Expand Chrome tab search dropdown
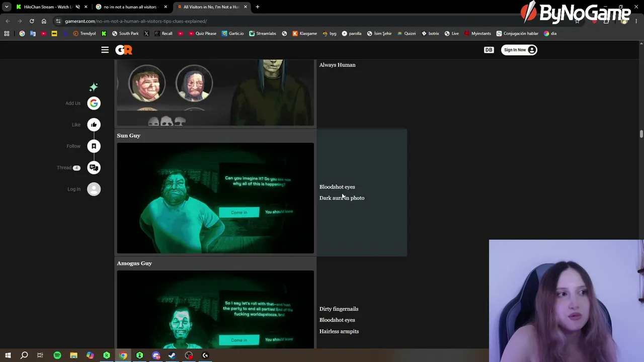Viewport: 644px width, 362px height. pos(7,7)
